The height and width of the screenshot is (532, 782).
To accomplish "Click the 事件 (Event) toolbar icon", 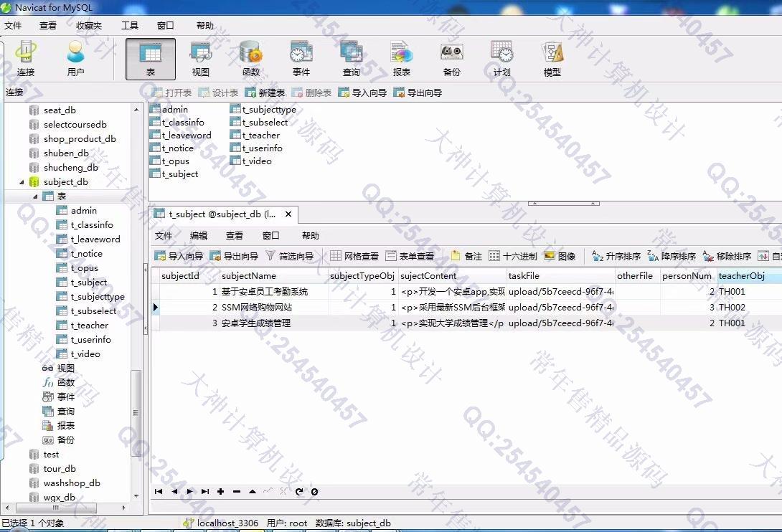I will coord(301,58).
